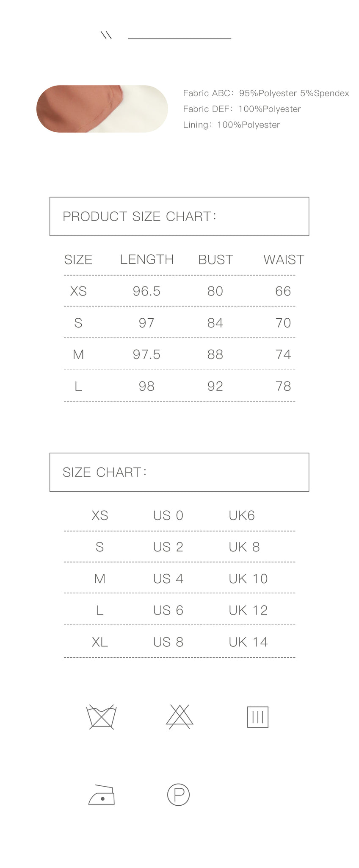Select the PRODUCT SIZE CHART header box

point(179,216)
